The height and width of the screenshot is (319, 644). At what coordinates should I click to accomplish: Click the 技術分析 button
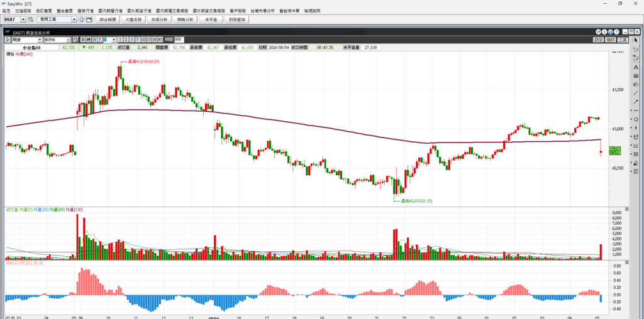pyautogui.click(x=158, y=19)
